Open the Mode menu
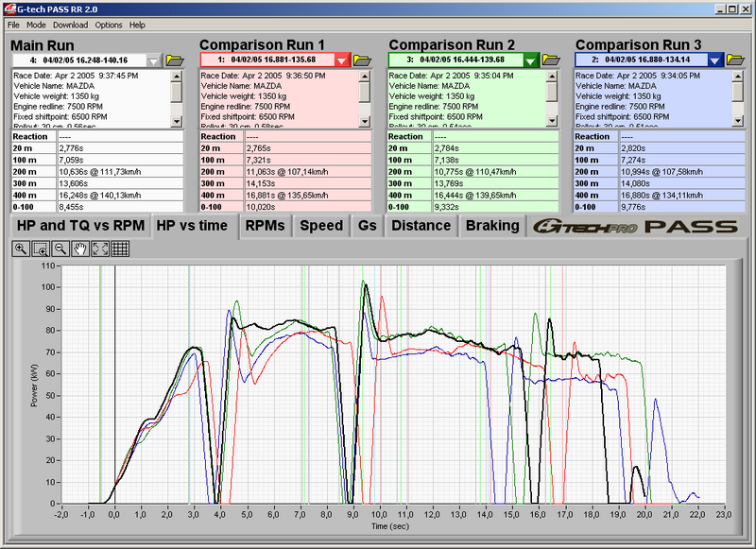The image size is (756, 549). (x=36, y=26)
